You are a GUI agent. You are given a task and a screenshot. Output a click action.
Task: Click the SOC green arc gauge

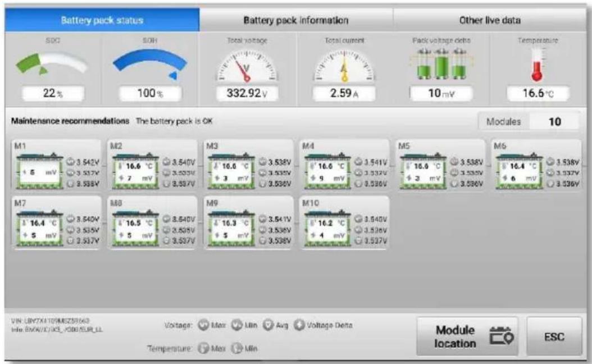pos(52,63)
